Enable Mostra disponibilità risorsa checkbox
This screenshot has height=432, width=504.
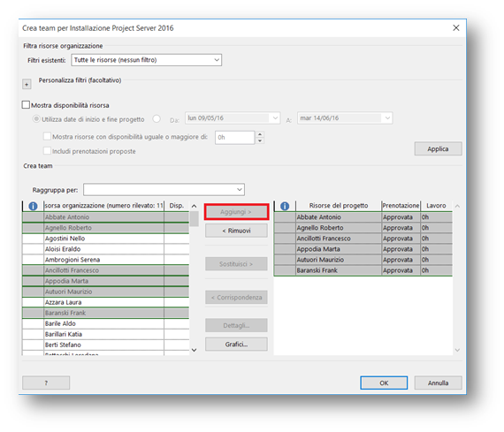click(x=26, y=105)
